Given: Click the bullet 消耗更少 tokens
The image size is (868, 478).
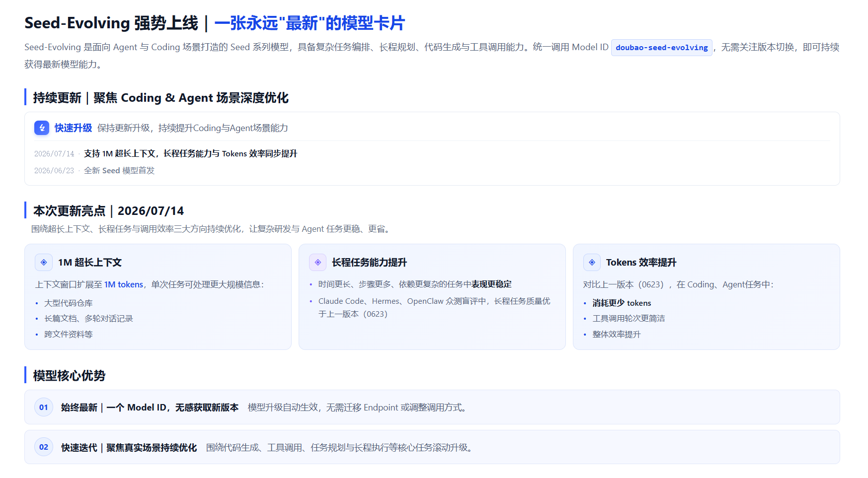Looking at the screenshot, I should tap(622, 303).
